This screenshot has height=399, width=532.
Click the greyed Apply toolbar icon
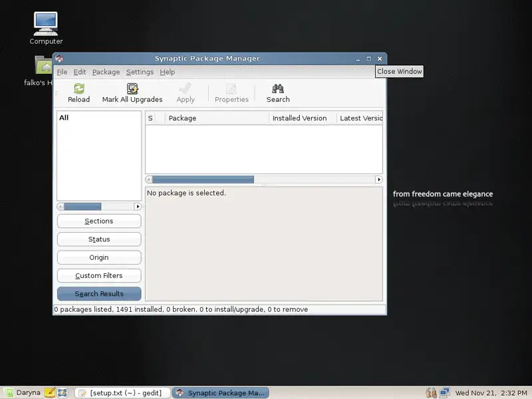coord(186,89)
